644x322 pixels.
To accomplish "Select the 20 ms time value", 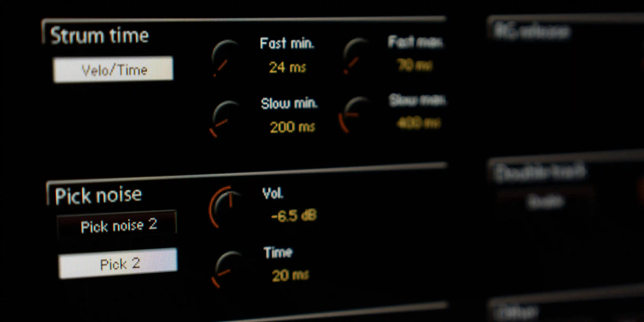I will click(x=290, y=275).
